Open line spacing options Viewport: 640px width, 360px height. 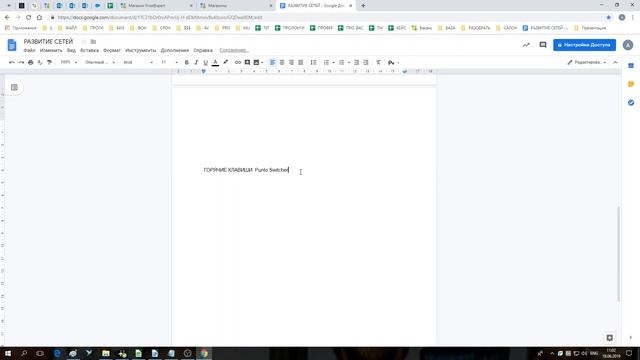[x=313, y=62]
